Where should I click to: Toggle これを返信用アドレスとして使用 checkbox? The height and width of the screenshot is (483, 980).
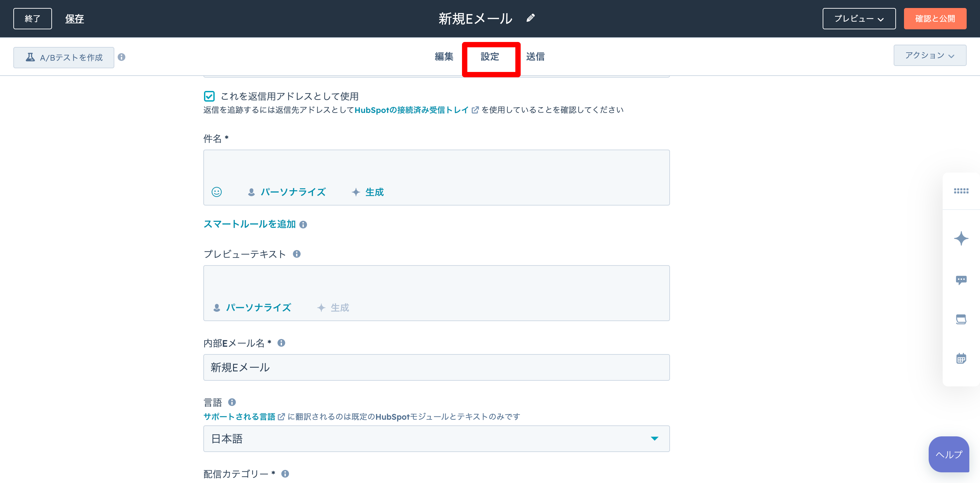(x=209, y=96)
